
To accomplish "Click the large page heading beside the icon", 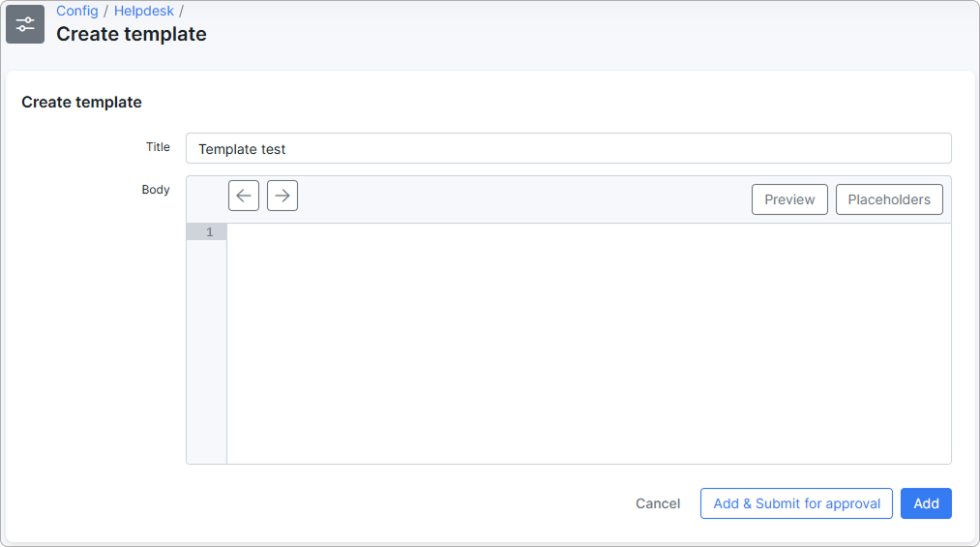I will [132, 34].
